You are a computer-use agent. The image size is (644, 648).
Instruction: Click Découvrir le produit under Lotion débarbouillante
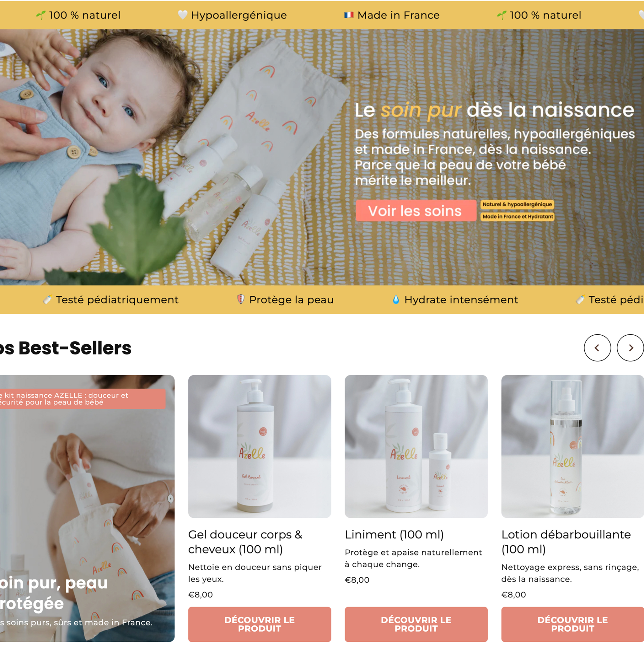pos(572,624)
